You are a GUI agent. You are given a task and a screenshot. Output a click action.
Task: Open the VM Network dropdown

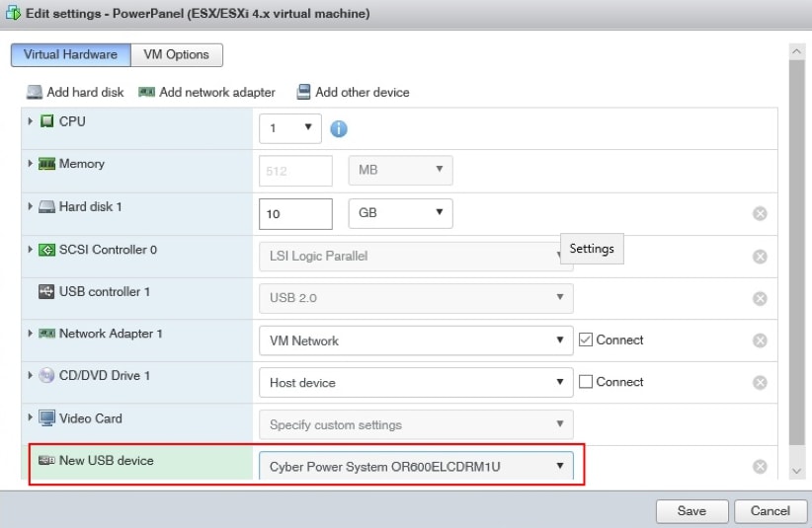click(x=415, y=340)
